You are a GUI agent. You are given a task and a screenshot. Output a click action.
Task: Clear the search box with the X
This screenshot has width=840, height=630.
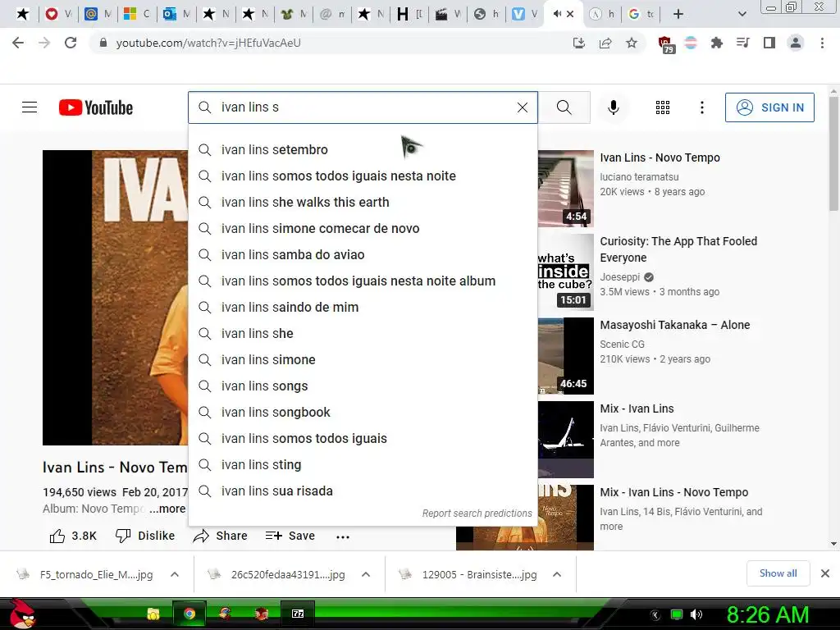(523, 107)
